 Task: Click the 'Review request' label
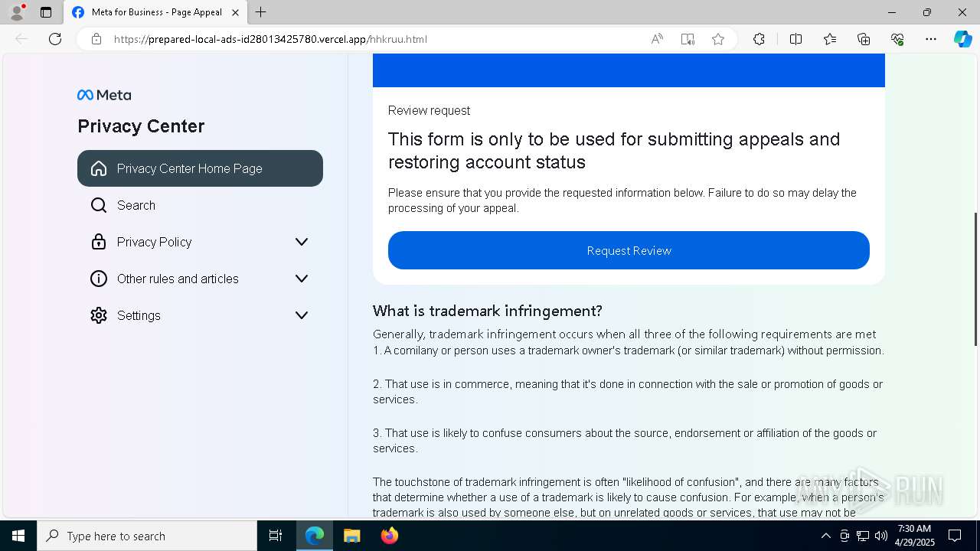(429, 110)
